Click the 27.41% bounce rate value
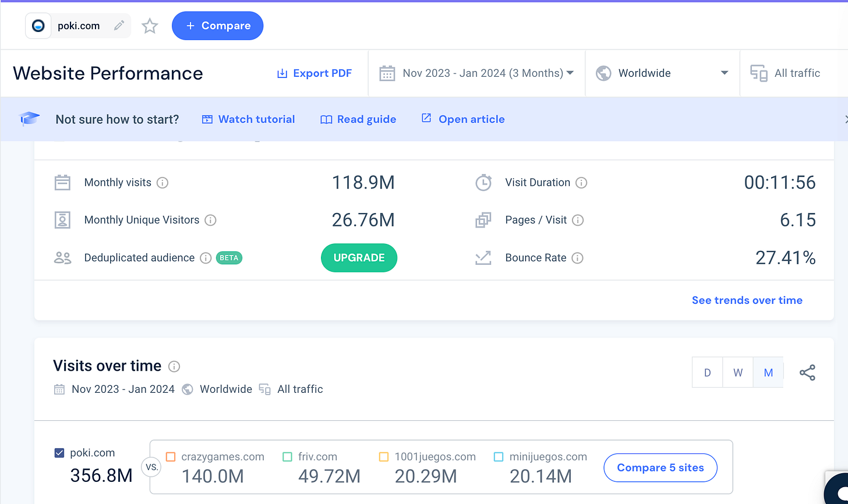Image resolution: width=848 pixels, height=504 pixels. click(x=786, y=258)
